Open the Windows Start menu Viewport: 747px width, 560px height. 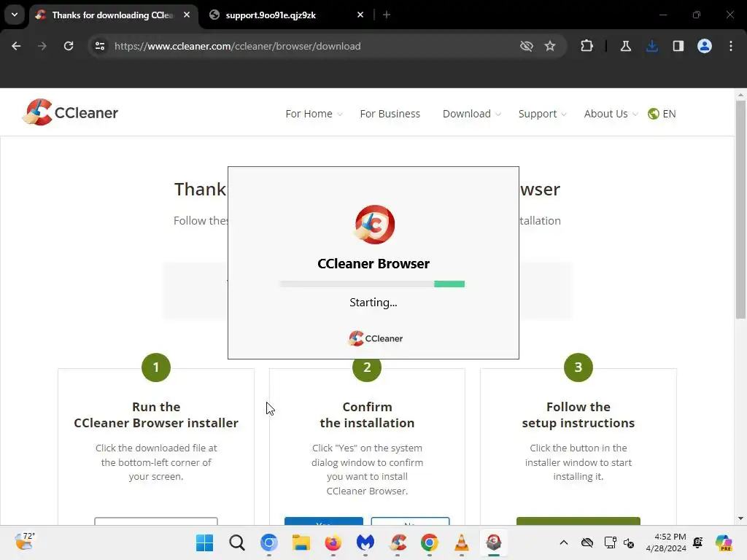click(205, 542)
